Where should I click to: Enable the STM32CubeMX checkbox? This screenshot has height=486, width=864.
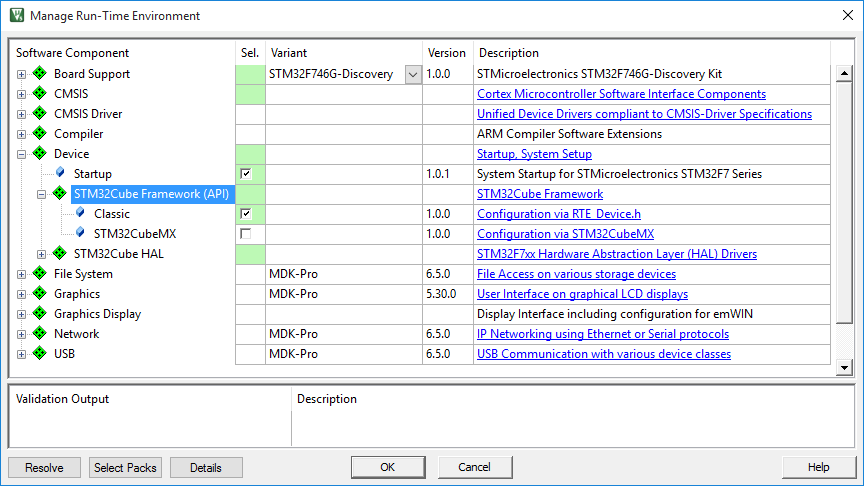point(246,234)
